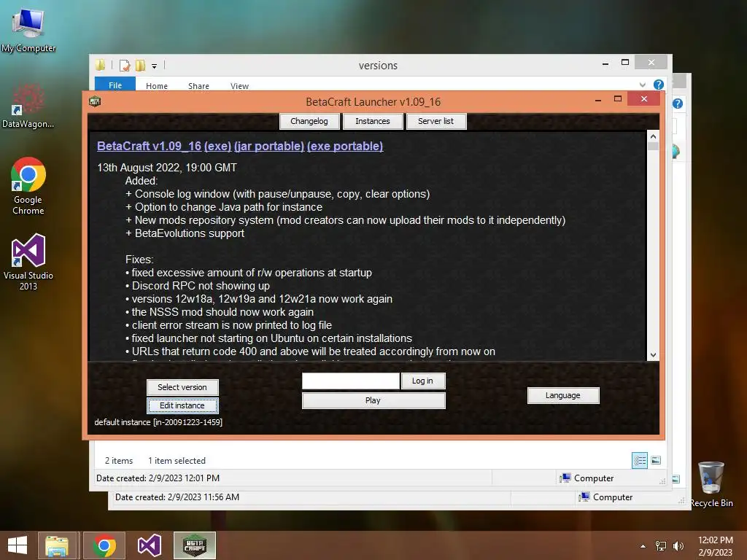Screen dimensions: 747x560
Task: Click the changelog scrollbar thumb
Action: (653, 146)
